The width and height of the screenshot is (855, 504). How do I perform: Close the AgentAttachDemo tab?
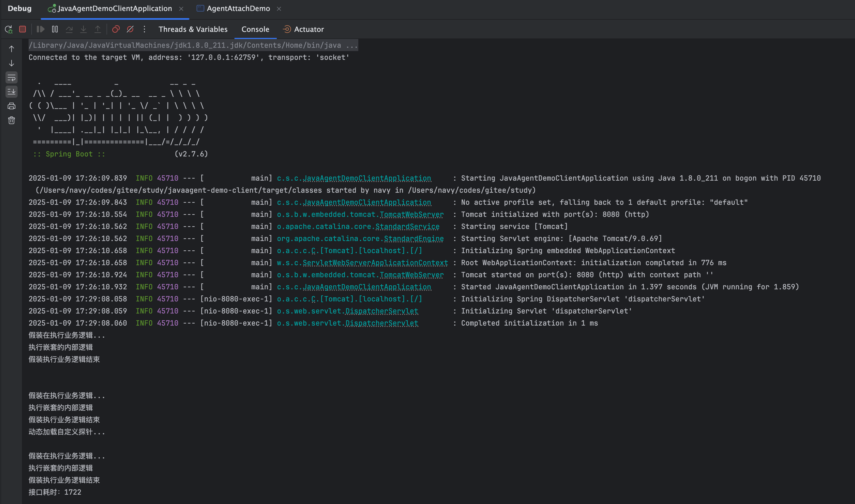pyautogui.click(x=279, y=9)
